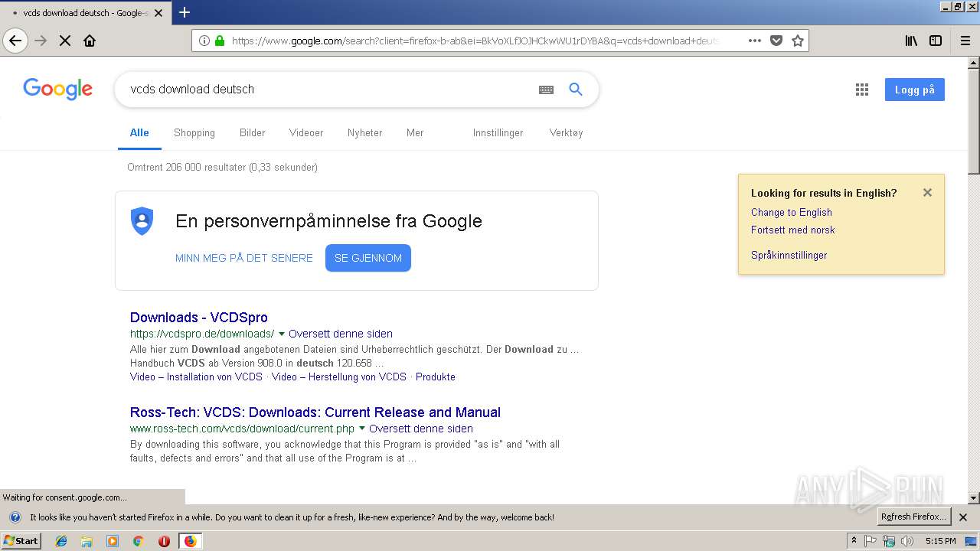Click the address bar URL field
980x551 pixels.
click(x=475, y=41)
